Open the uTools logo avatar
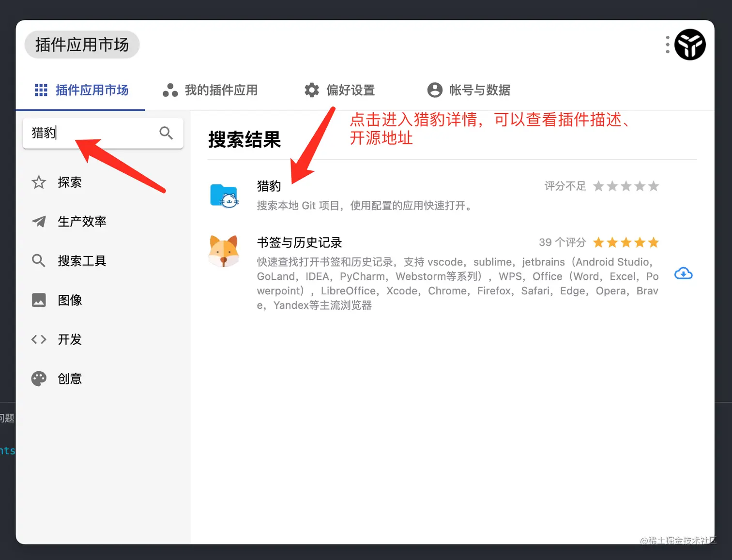The height and width of the screenshot is (560, 732). [690, 45]
